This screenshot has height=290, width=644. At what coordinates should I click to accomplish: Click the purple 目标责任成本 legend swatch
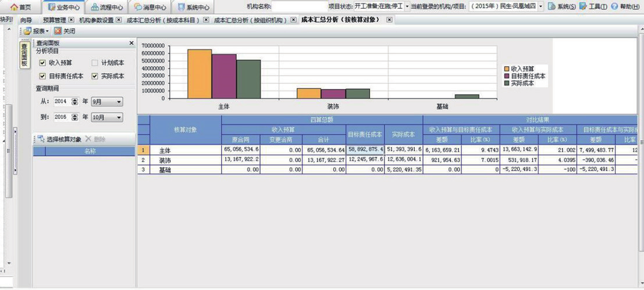tap(507, 76)
